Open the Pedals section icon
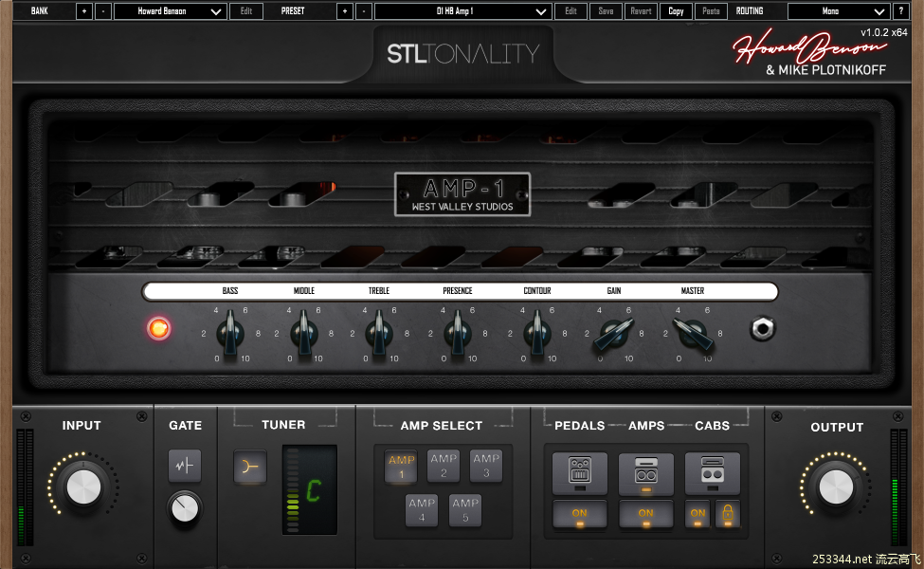Viewport: 924px width, 569px height. (580, 473)
